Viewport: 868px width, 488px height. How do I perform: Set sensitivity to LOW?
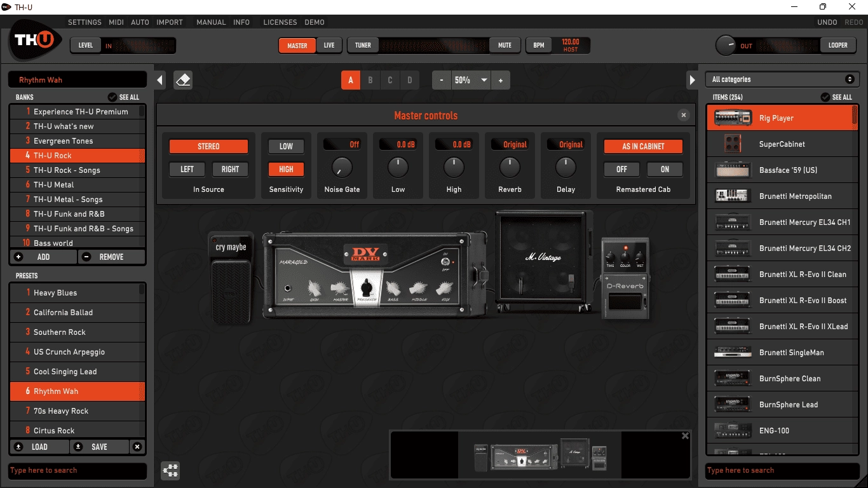point(286,146)
